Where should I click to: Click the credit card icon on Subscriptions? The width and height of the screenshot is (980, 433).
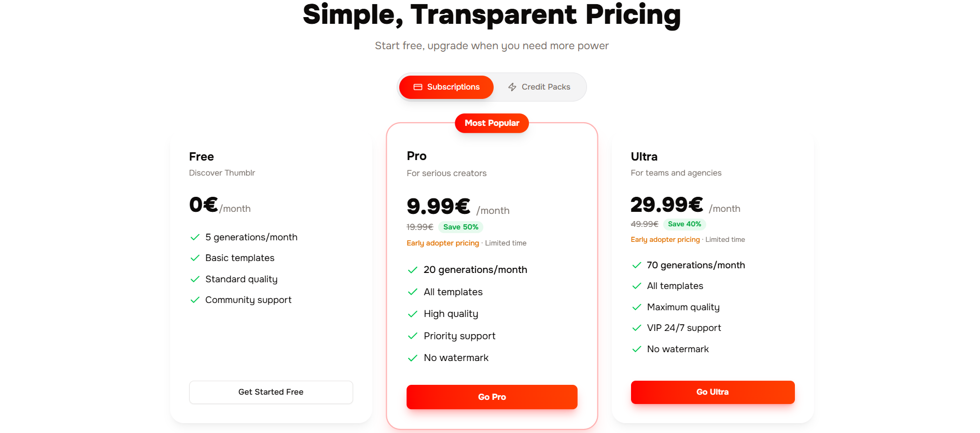(417, 87)
